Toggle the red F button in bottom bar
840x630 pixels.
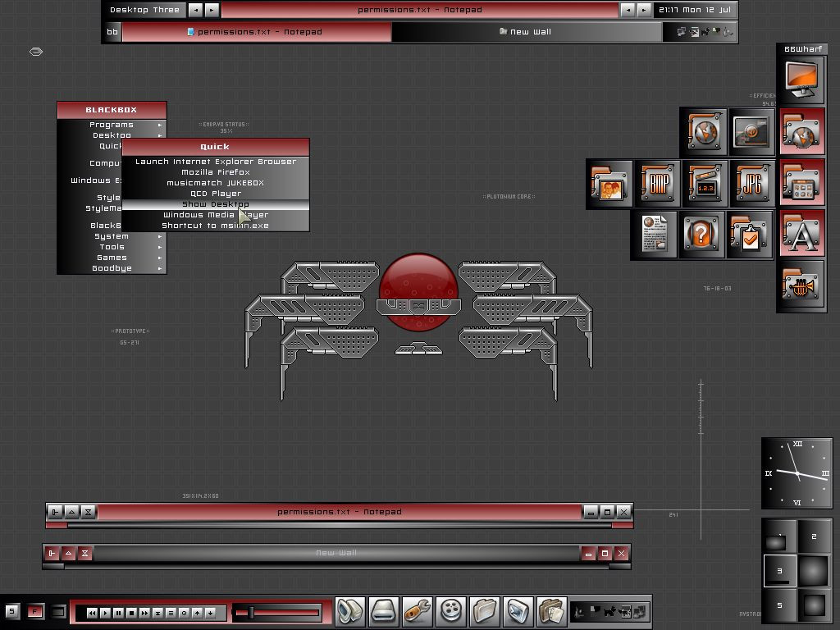pos(34,611)
